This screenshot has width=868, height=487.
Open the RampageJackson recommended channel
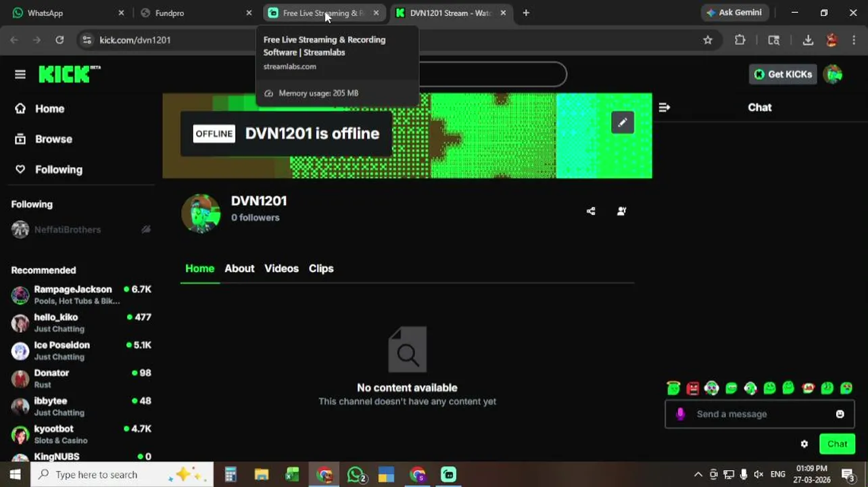coord(81,295)
